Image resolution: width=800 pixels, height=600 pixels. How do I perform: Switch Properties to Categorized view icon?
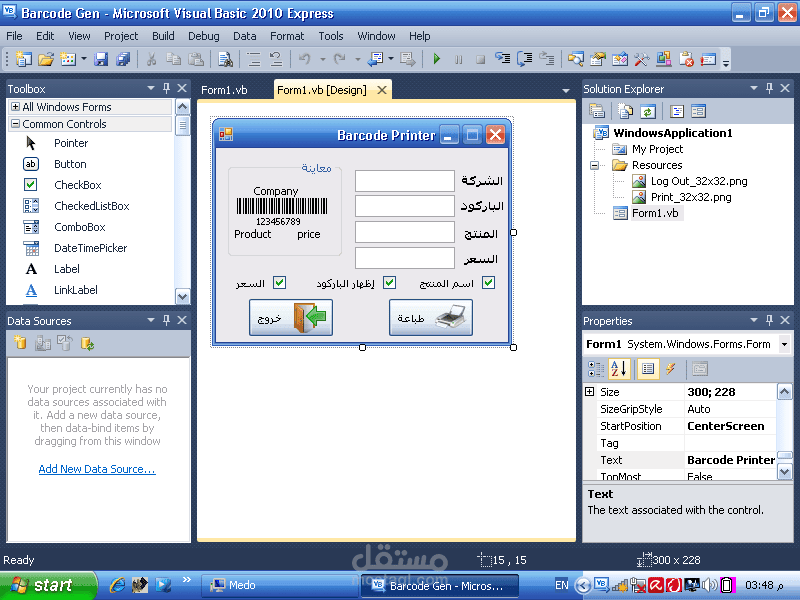coord(595,368)
